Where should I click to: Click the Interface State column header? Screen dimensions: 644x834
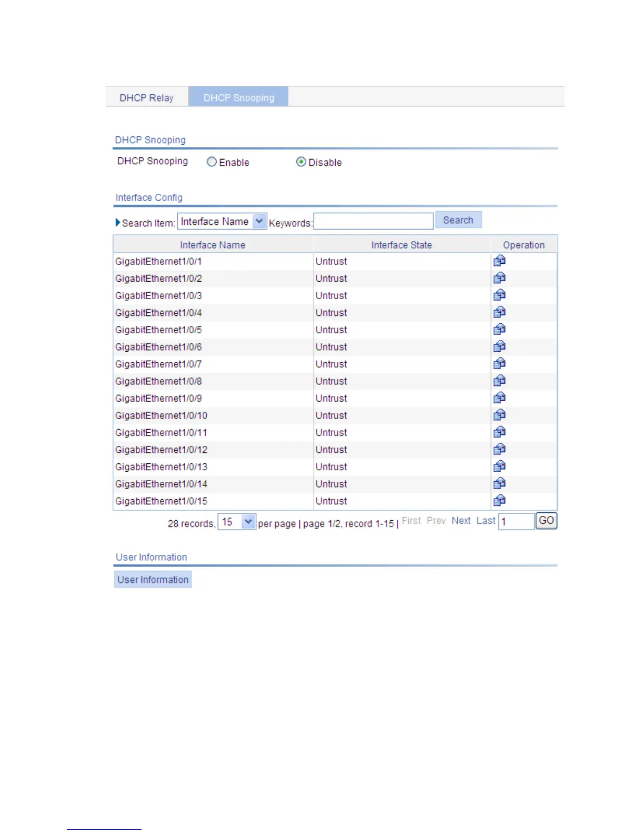pyautogui.click(x=401, y=245)
